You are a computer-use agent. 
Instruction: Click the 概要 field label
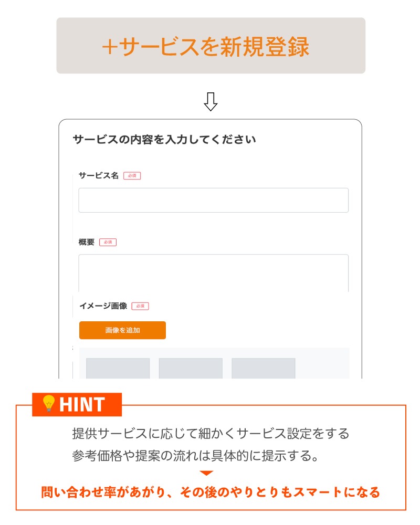[87, 242]
